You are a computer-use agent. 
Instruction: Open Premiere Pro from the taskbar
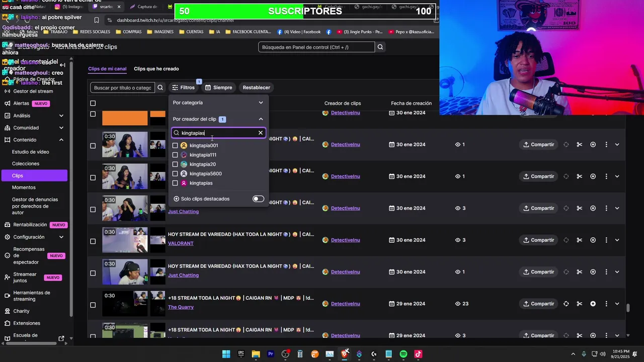click(x=271, y=354)
